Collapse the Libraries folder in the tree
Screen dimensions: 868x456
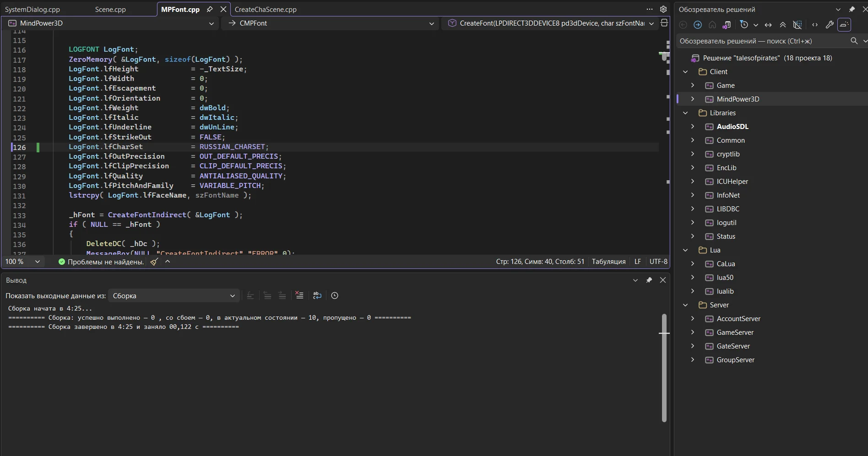685,113
